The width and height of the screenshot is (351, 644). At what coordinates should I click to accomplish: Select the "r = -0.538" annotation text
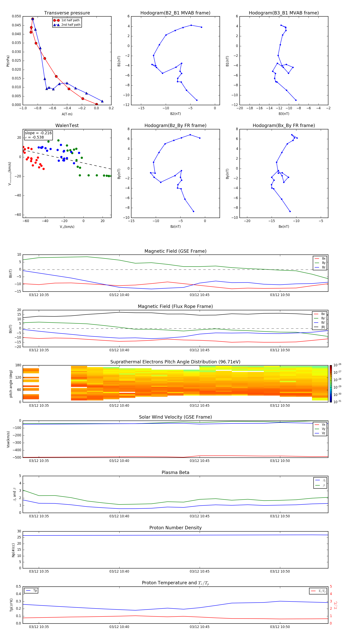pos(35,137)
